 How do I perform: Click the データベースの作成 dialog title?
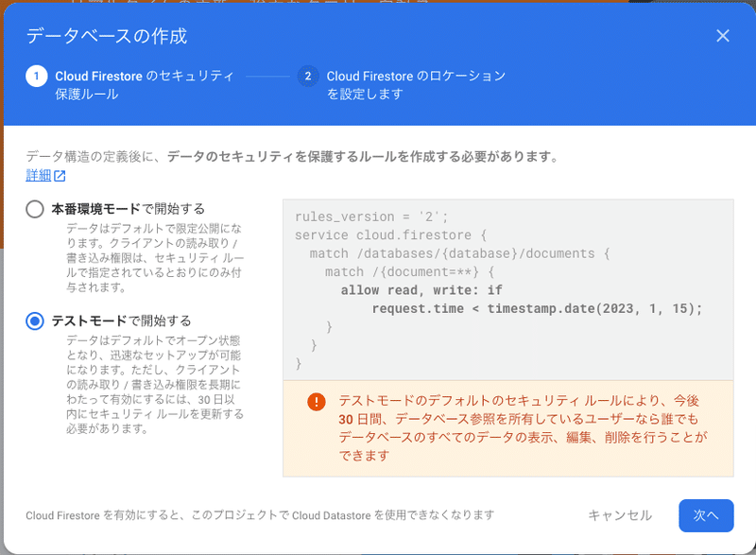(107, 36)
